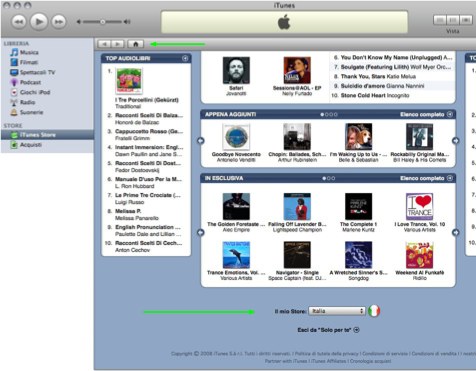Open iTunes Affiliates footer link
Image resolution: width=476 pixels, height=371 pixels.
[x=328, y=361]
